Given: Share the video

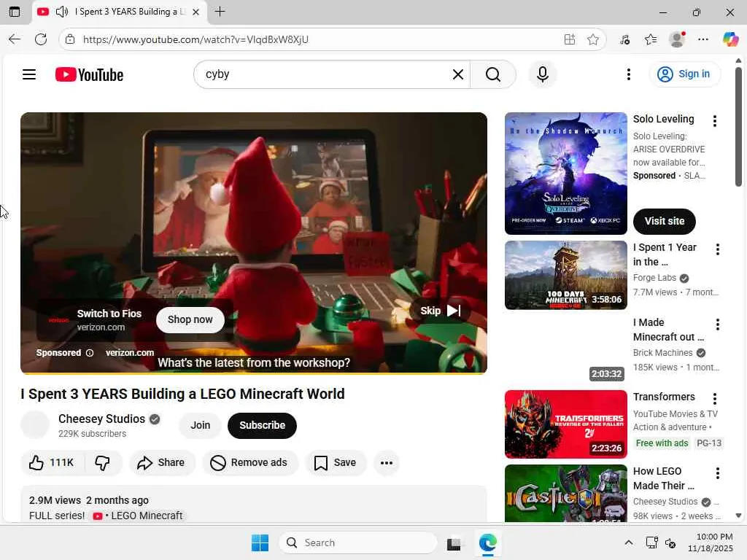Looking at the screenshot, I should pos(161,462).
